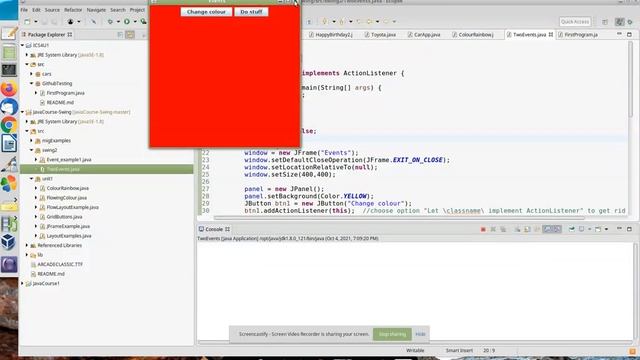Image resolution: width=640 pixels, height=360 pixels.
Task: Switch to the HappyBirthday2 editor tab
Action: pos(331,35)
